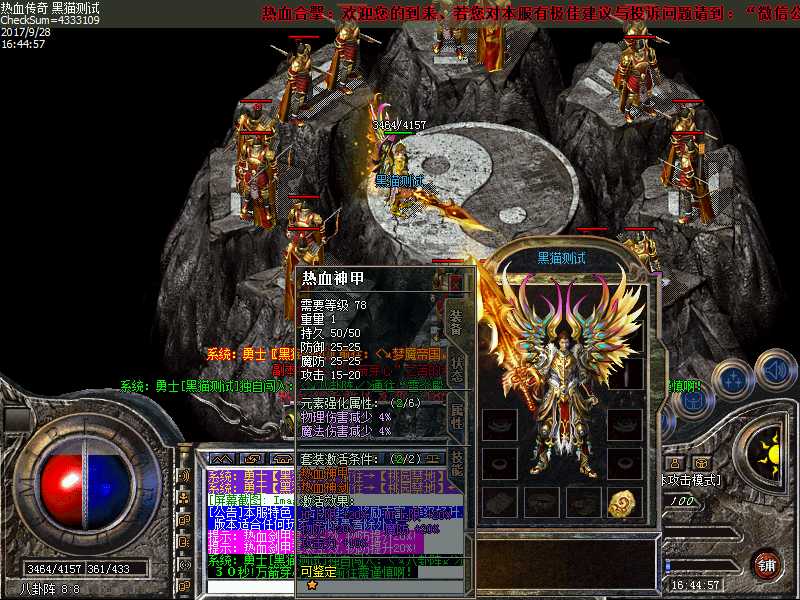Click the 可鉴定 label in tooltip
The height and width of the screenshot is (600, 800).
point(318,571)
